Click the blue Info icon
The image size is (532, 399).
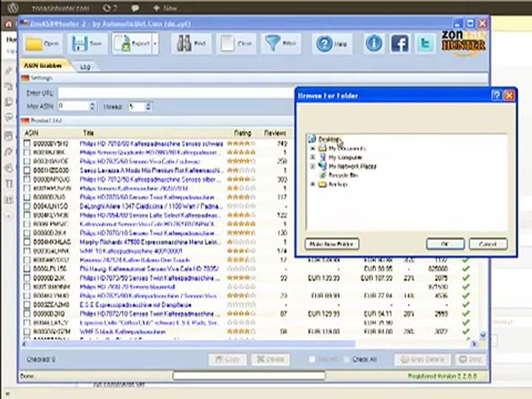[x=374, y=43]
